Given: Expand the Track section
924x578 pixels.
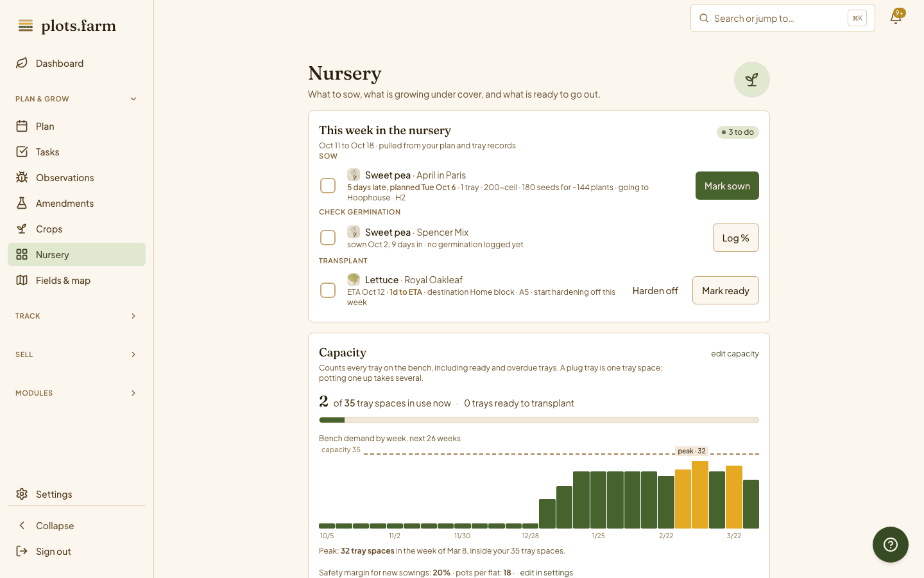Looking at the screenshot, I should tap(76, 316).
